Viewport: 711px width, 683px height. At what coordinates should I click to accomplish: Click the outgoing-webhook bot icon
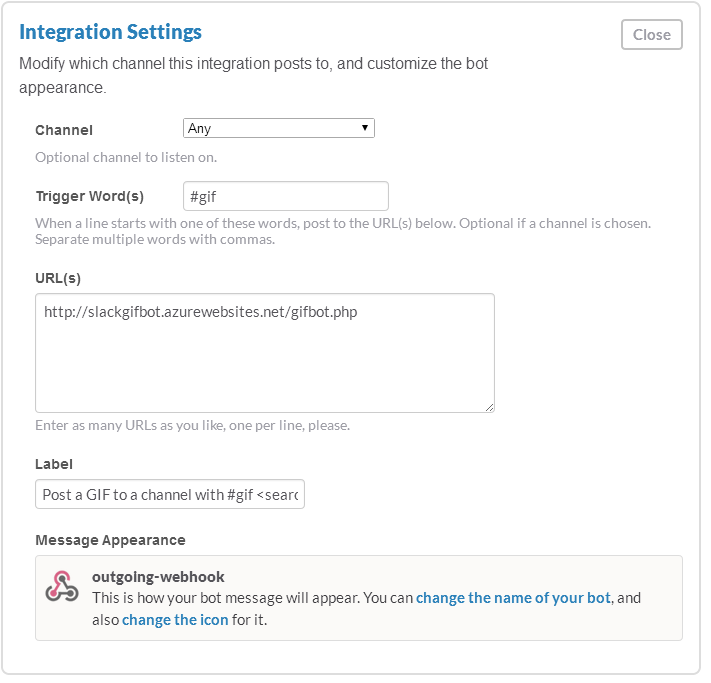(x=61, y=587)
